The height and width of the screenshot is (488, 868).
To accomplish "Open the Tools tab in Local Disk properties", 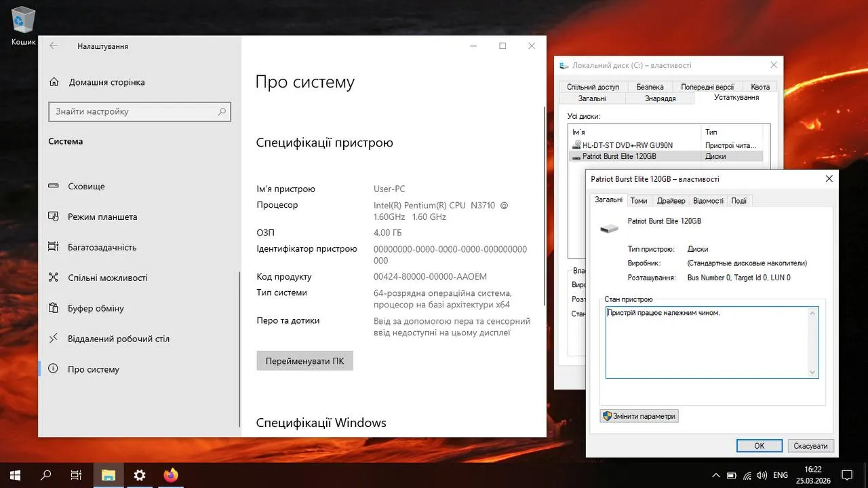I will coord(660,98).
